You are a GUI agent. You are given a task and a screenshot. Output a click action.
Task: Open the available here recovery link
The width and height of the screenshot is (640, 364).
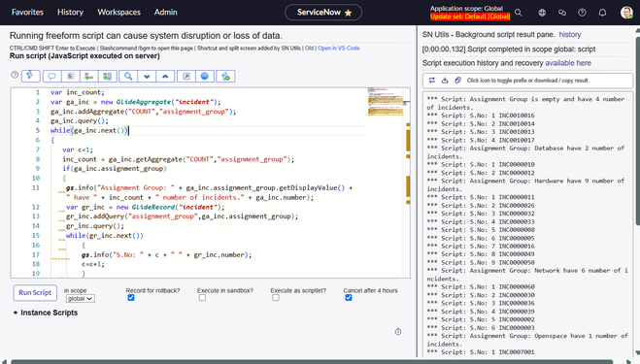pos(568,63)
